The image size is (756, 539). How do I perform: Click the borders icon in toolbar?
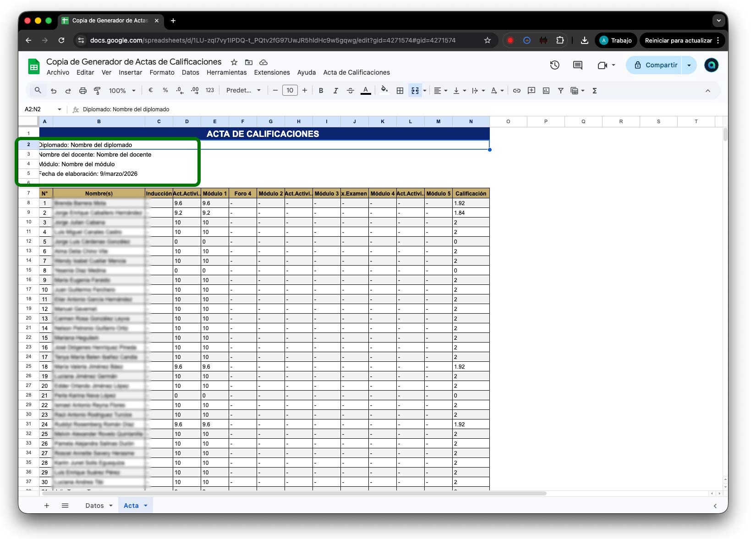click(400, 91)
